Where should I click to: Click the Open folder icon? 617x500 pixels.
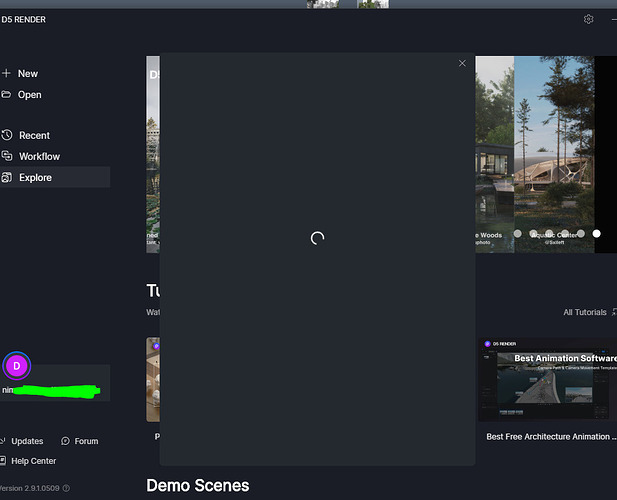(6, 94)
